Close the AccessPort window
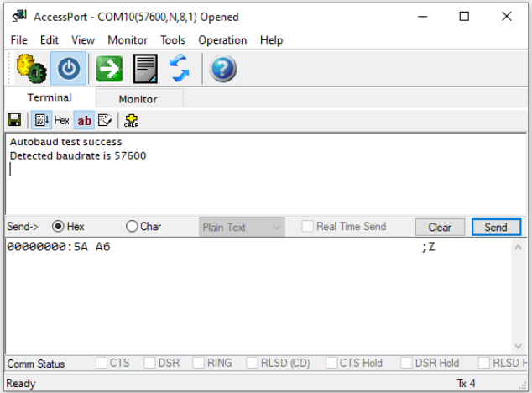This screenshot has height=393, width=532. [x=507, y=16]
